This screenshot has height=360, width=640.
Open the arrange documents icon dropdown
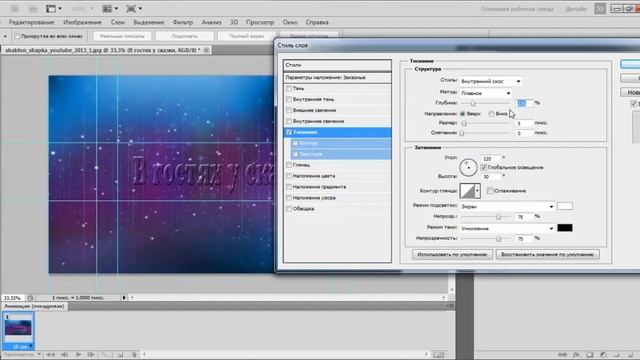(x=110, y=9)
